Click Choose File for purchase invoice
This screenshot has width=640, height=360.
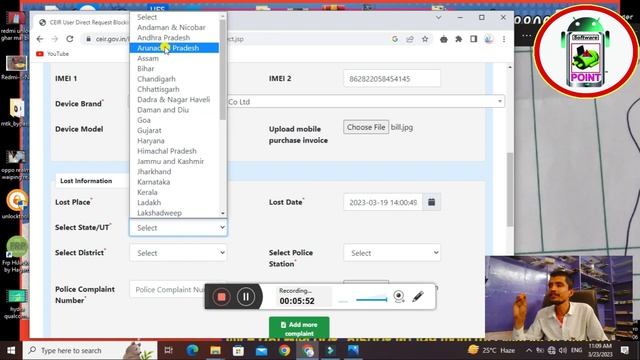point(366,127)
